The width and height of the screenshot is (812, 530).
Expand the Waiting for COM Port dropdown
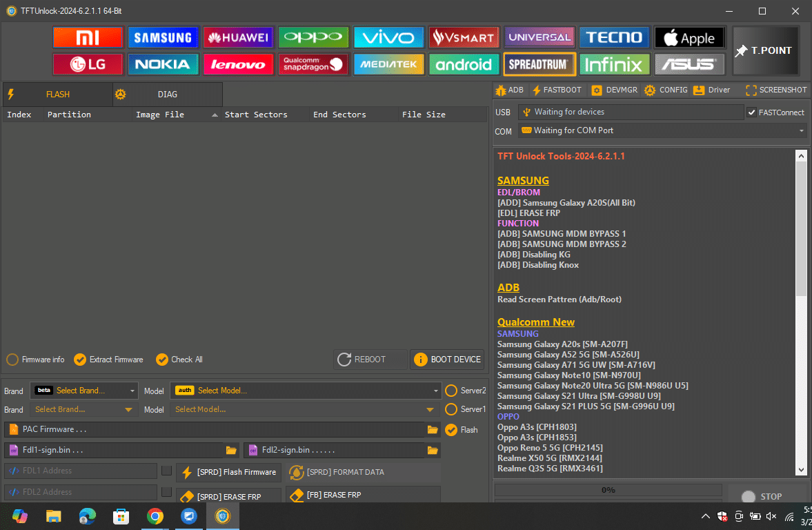click(801, 130)
